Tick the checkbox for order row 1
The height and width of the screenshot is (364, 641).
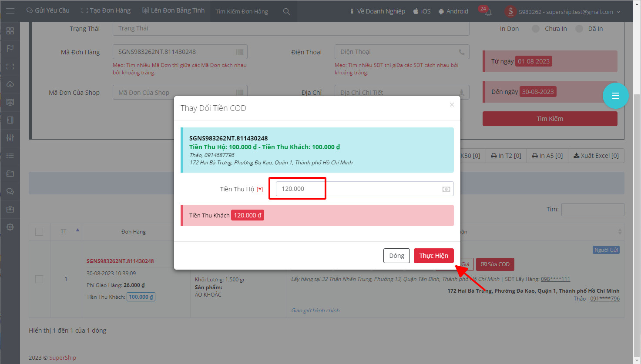pos(39,279)
